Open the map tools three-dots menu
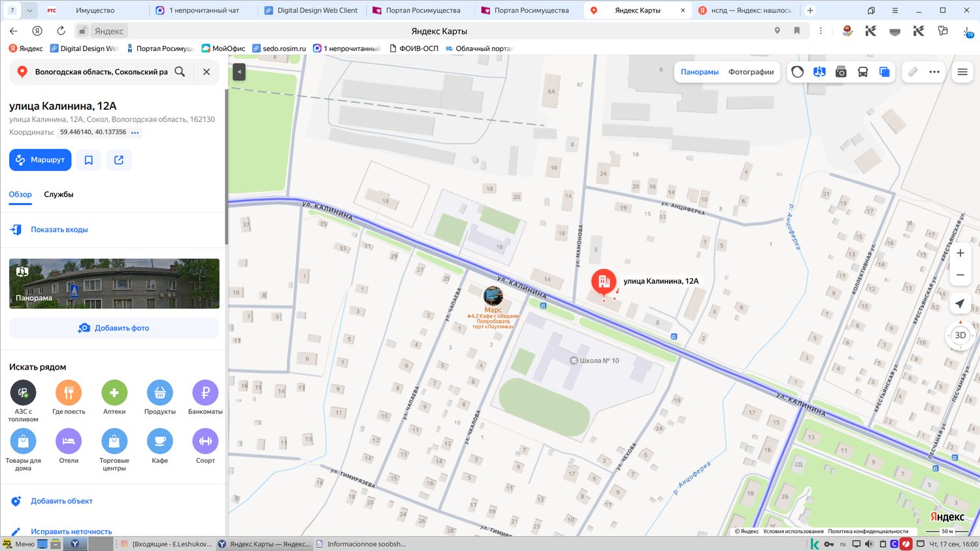The width and height of the screenshot is (980, 551). tap(934, 72)
